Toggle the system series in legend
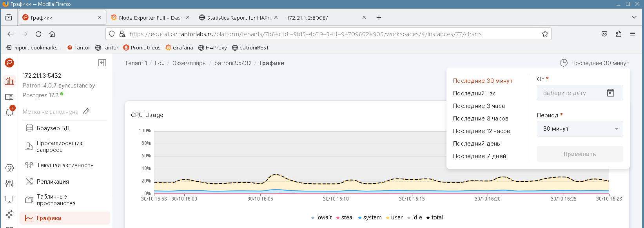Viewport: 644px width, 228px height. click(x=370, y=217)
